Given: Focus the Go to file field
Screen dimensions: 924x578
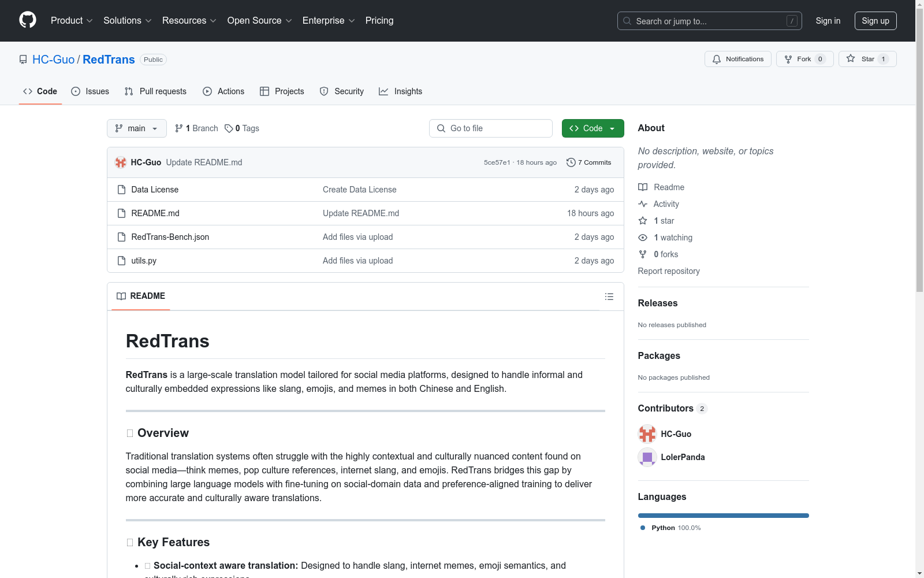Looking at the screenshot, I should [491, 128].
